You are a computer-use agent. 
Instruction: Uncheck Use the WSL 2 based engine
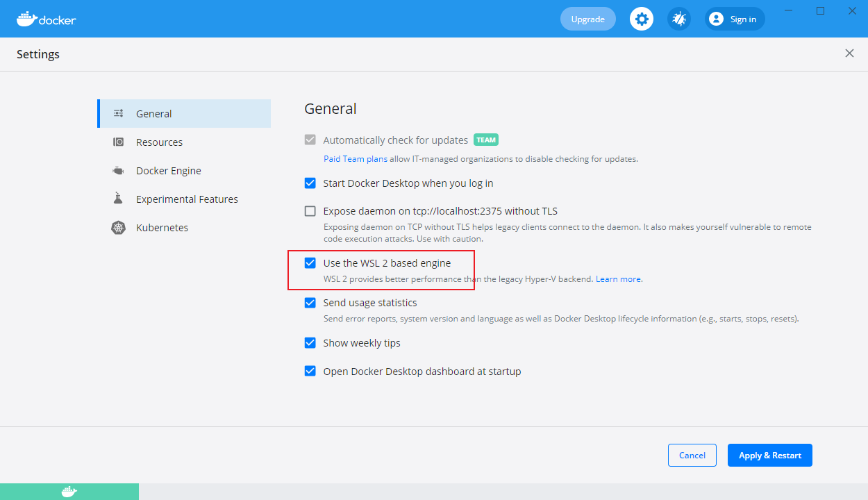click(x=310, y=263)
